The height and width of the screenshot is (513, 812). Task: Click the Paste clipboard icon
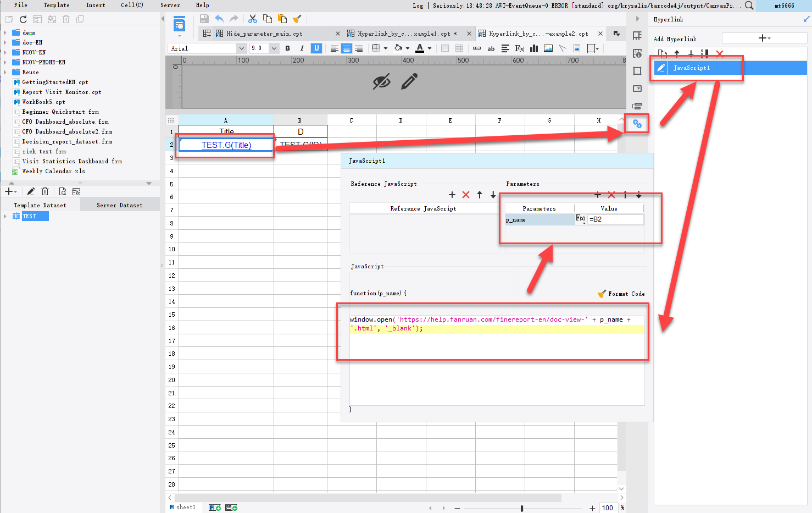[x=282, y=19]
